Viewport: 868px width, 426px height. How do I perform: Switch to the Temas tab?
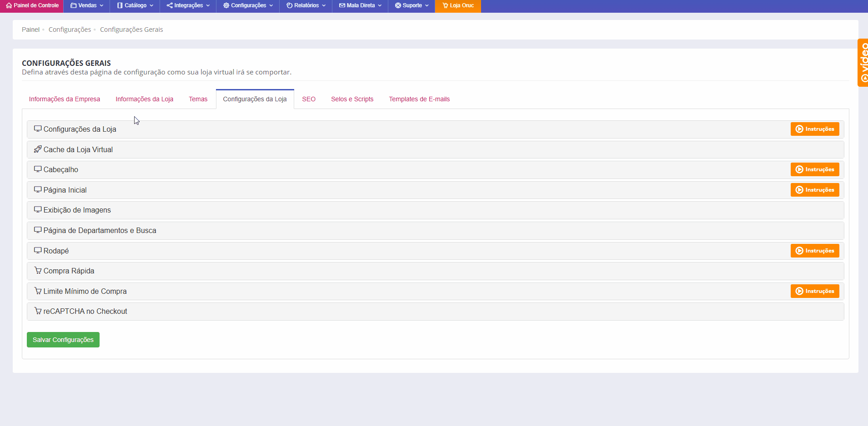click(x=198, y=99)
